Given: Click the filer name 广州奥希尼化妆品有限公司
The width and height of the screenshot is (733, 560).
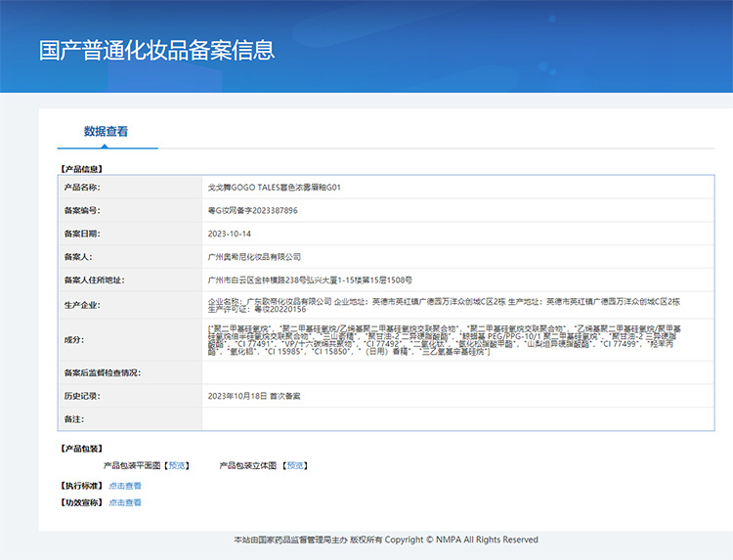Looking at the screenshot, I should [254, 256].
